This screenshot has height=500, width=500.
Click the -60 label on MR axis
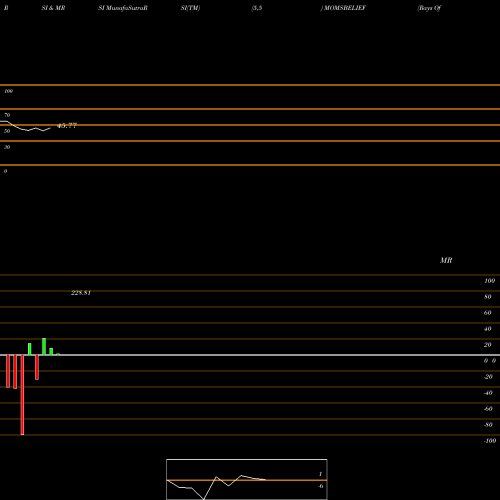click(x=488, y=409)
